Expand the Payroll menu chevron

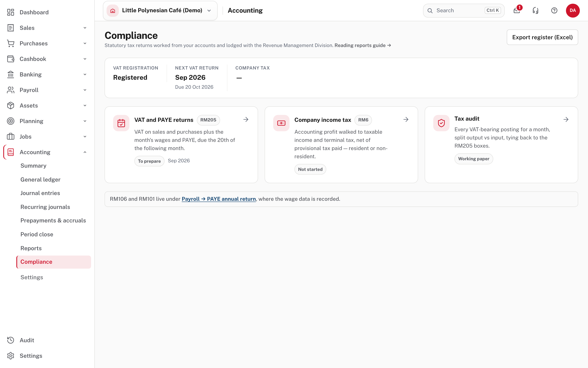click(x=85, y=90)
